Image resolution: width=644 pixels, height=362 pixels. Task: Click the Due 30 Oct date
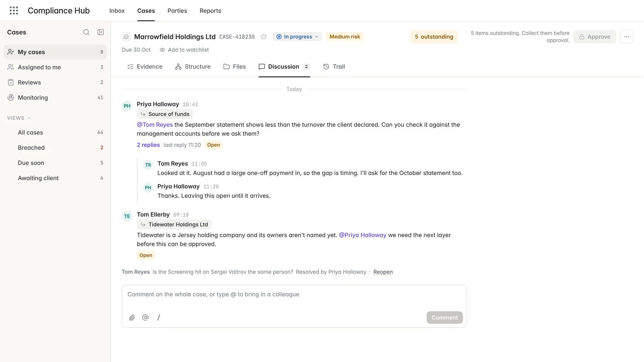[x=136, y=50]
